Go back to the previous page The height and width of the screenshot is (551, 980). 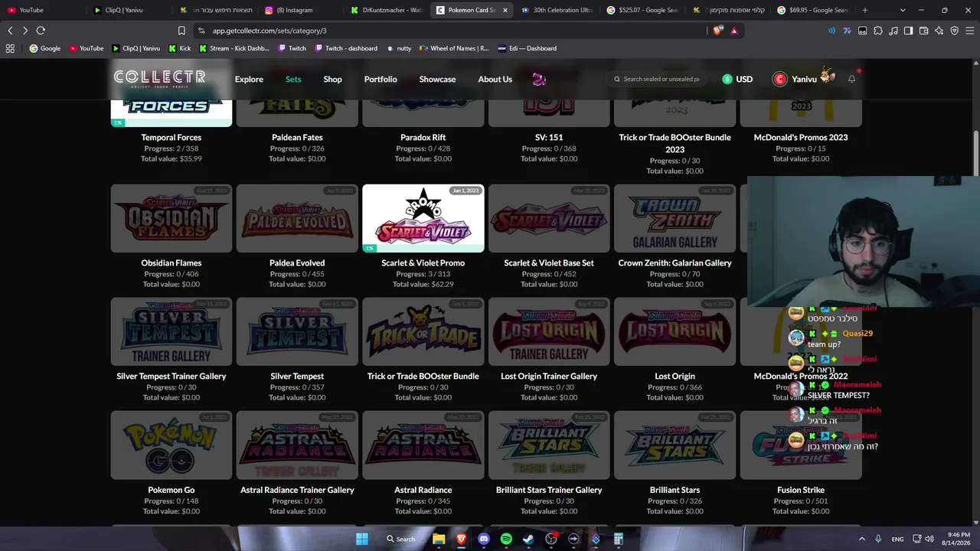tap(10, 31)
